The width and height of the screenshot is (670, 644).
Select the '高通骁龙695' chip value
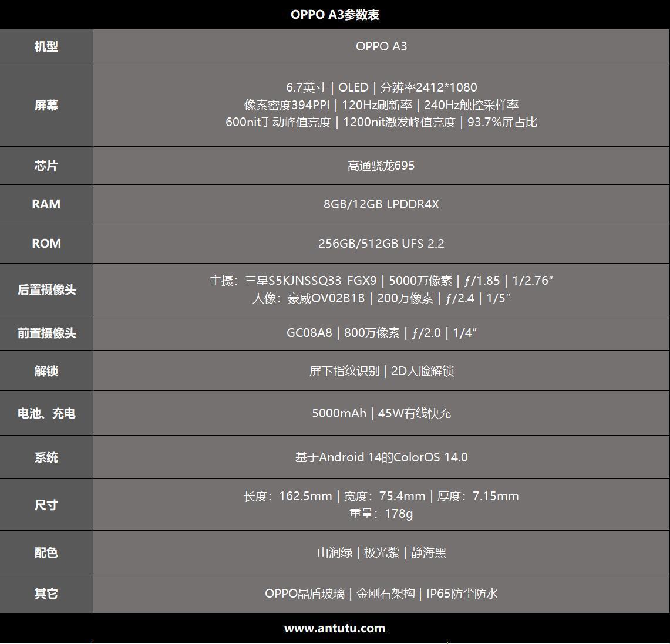(381, 166)
